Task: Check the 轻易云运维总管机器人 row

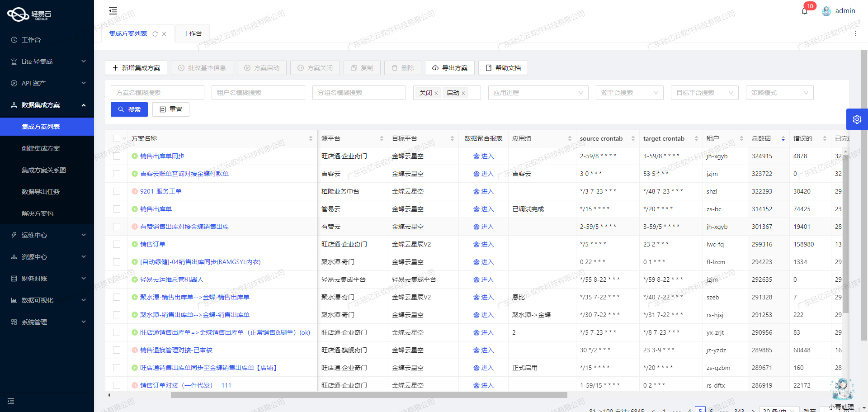Action: coord(117,279)
